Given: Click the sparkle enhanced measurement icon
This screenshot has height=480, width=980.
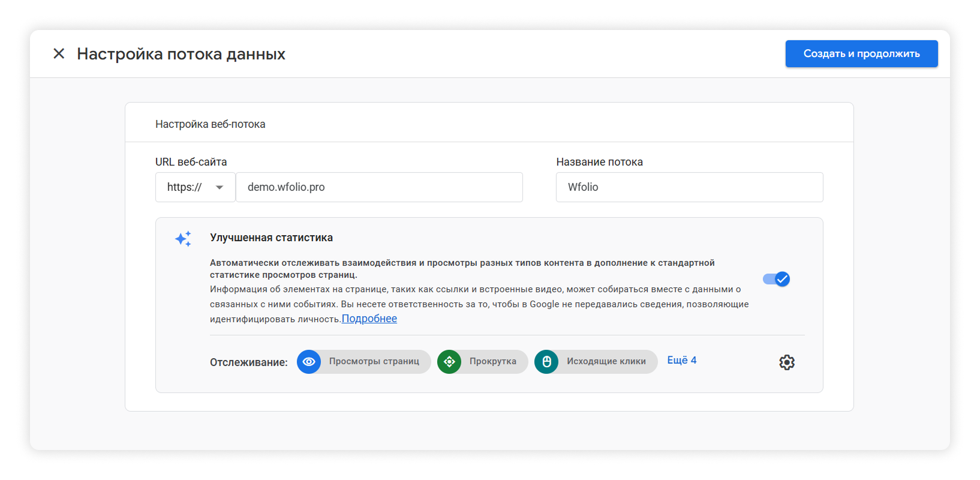Looking at the screenshot, I should [x=184, y=239].
